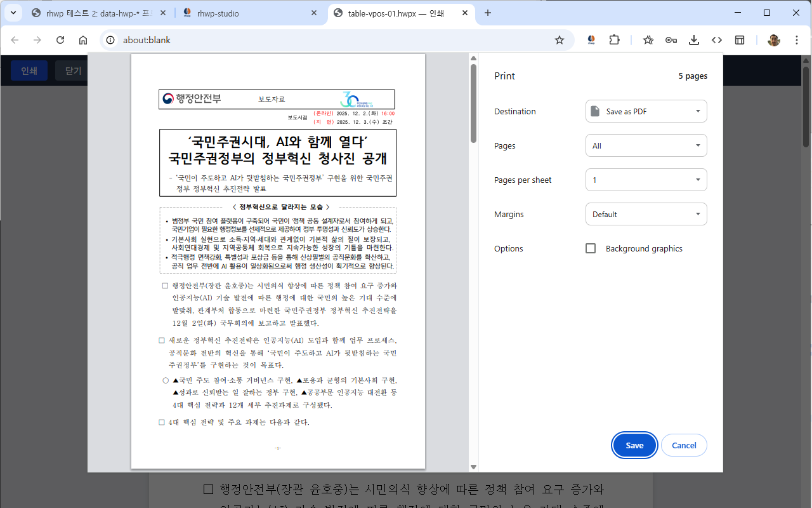The height and width of the screenshot is (508, 812).
Task: Show Chrome downloads
Action: [x=694, y=40]
